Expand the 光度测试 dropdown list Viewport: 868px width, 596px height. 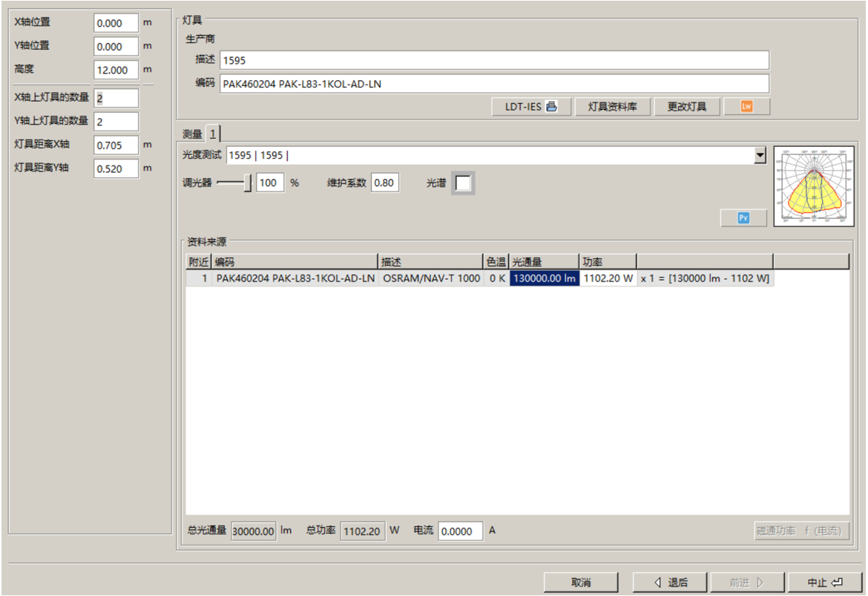point(760,155)
